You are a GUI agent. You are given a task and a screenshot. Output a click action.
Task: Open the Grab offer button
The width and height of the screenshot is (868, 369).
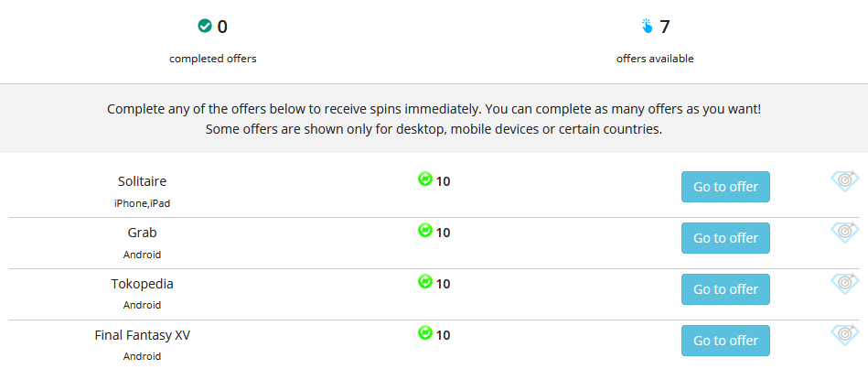[x=725, y=238]
